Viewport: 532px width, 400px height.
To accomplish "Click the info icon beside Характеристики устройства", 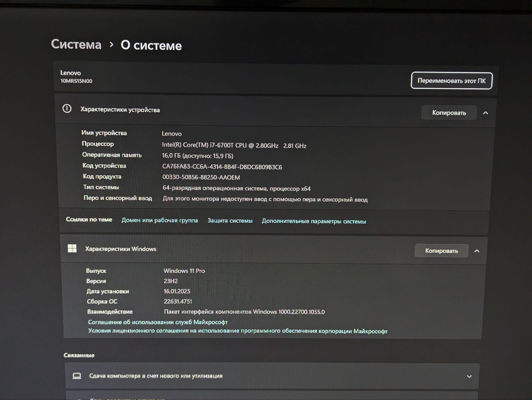I will pos(67,109).
